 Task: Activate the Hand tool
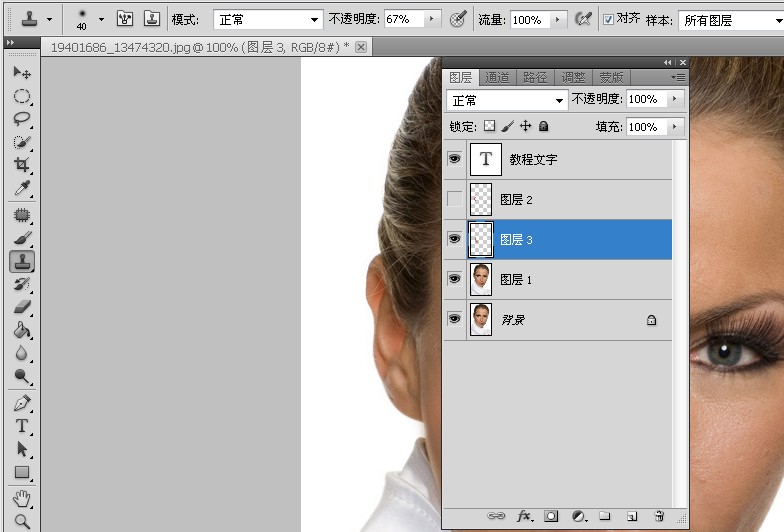point(22,498)
